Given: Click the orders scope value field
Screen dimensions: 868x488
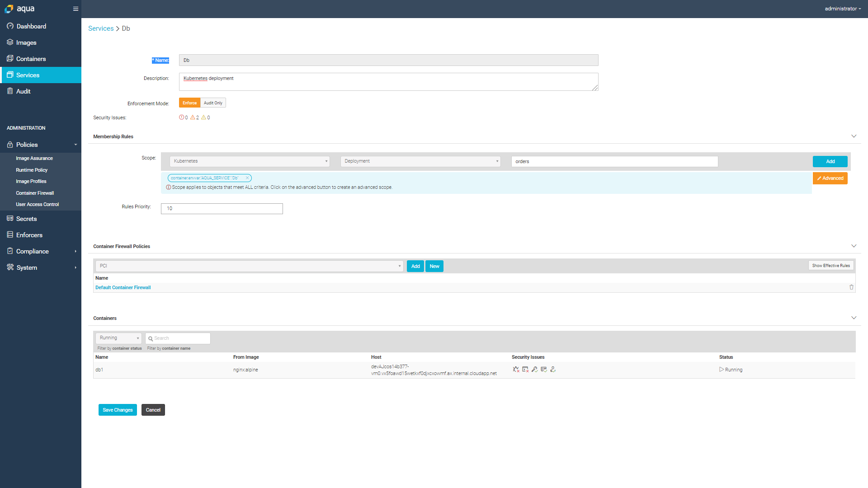Looking at the screenshot, I should (x=614, y=161).
